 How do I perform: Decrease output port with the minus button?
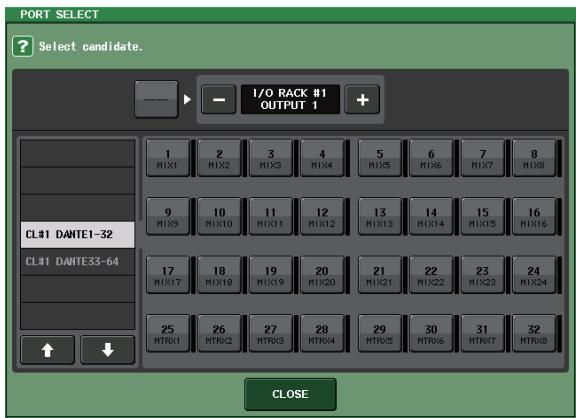point(219,100)
